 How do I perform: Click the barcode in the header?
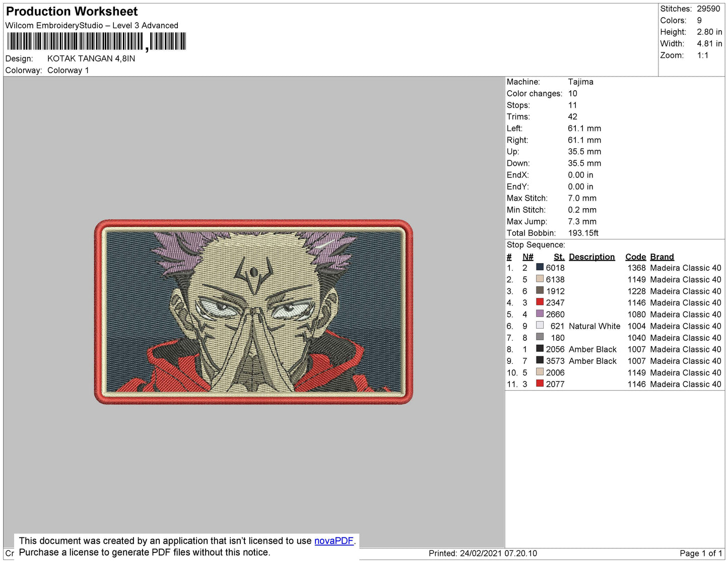point(97,42)
